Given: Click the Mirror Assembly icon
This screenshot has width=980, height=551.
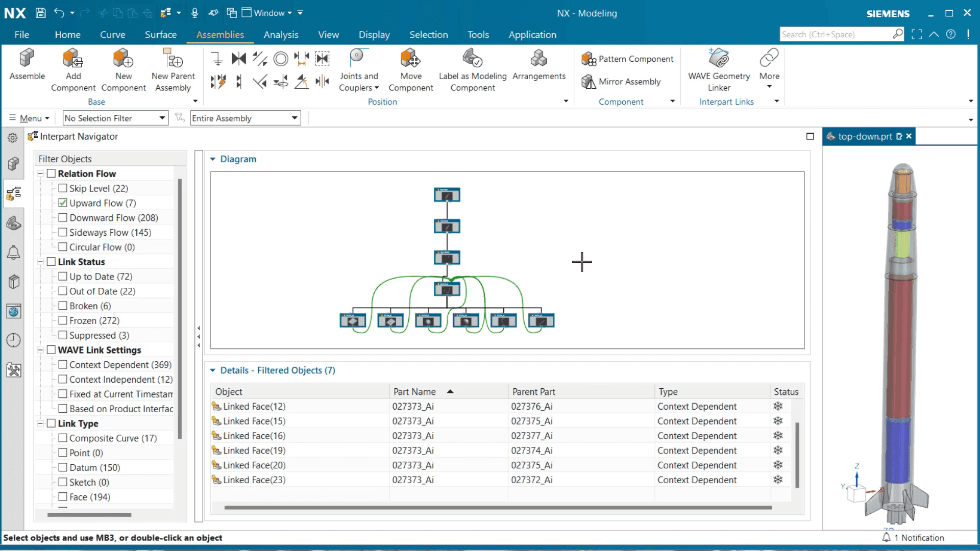Looking at the screenshot, I should click(589, 82).
